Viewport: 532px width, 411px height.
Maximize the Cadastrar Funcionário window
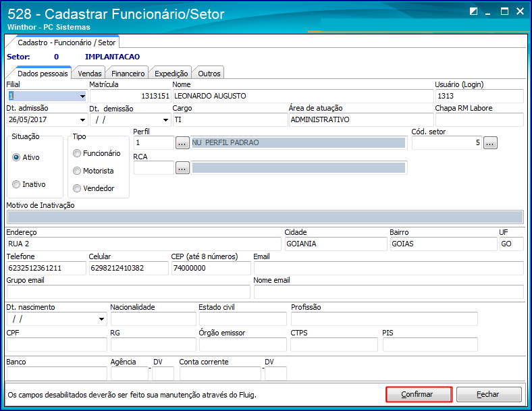click(504, 11)
